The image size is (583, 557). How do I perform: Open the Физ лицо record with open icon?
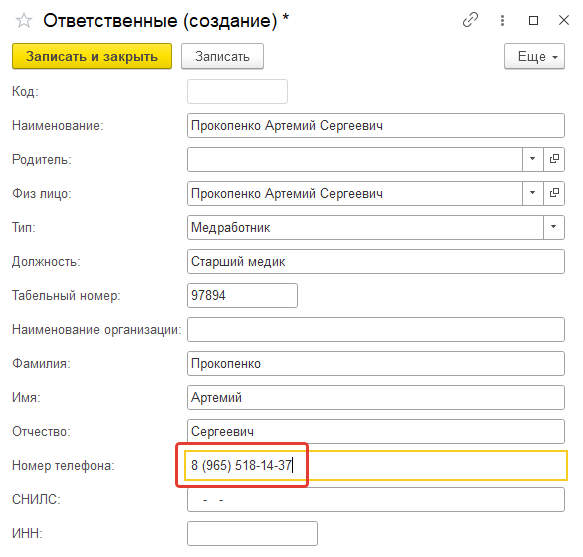[x=554, y=193]
